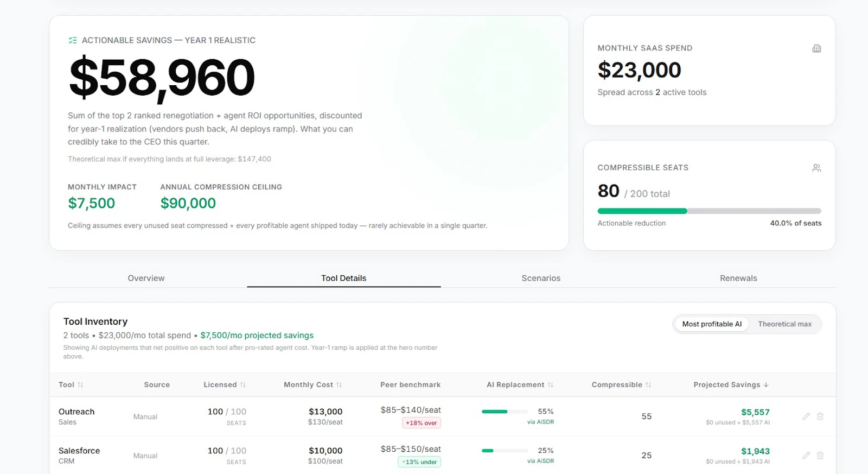Click the $10,000 monthly cost cell
This screenshot has height=474, width=868.
pos(325,451)
